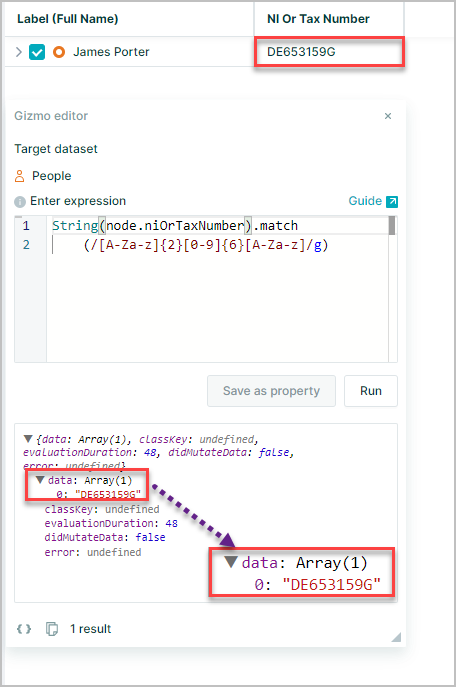Click the People dataset person icon
Viewport: 456px width, 687px height.
[20, 176]
